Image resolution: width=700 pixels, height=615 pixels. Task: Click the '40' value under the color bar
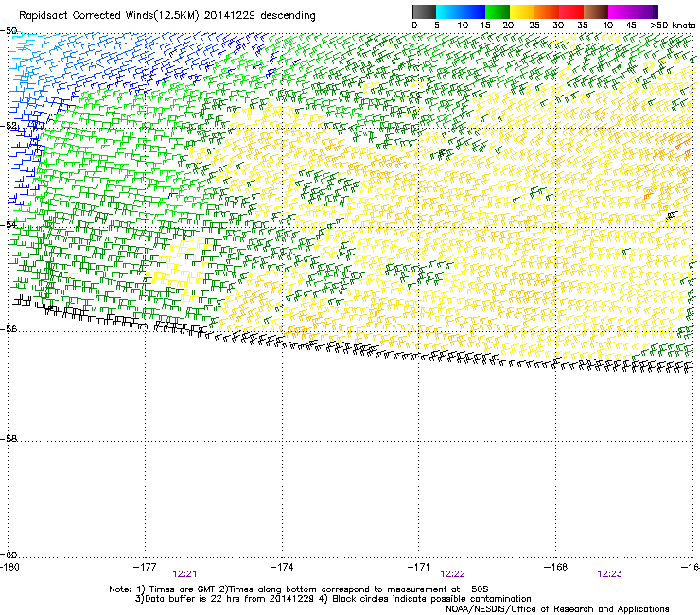point(607,26)
